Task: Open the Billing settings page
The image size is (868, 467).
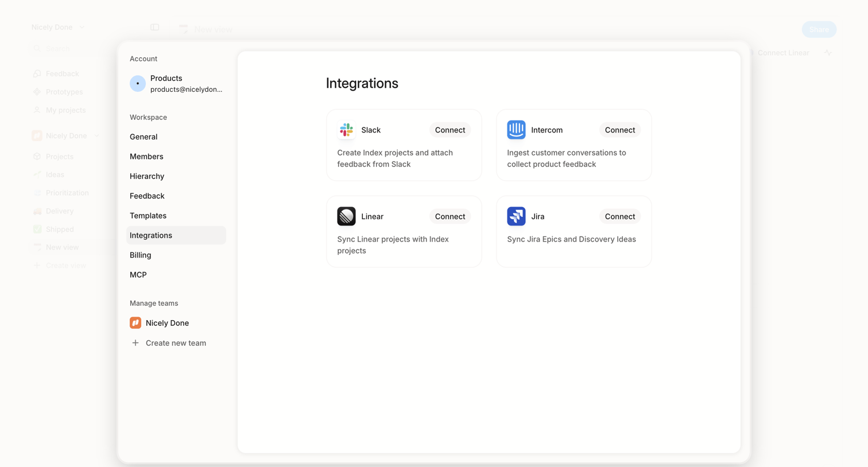Action: (176, 255)
